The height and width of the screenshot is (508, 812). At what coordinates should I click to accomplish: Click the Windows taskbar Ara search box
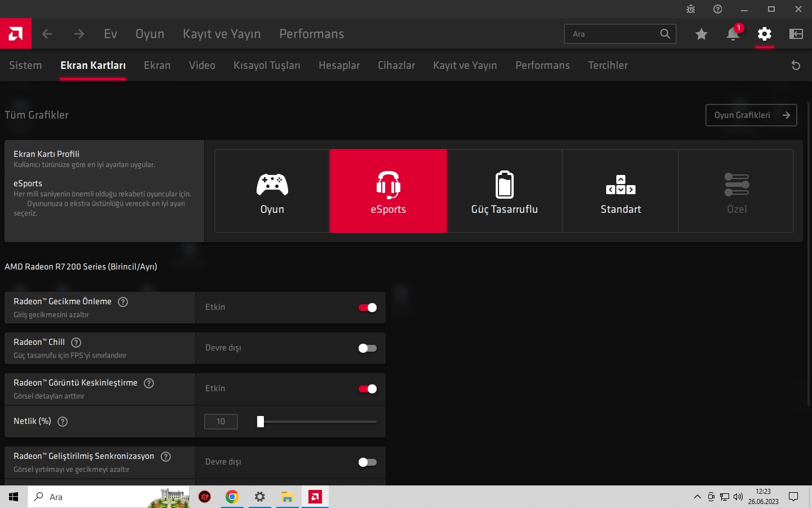coord(108,497)
